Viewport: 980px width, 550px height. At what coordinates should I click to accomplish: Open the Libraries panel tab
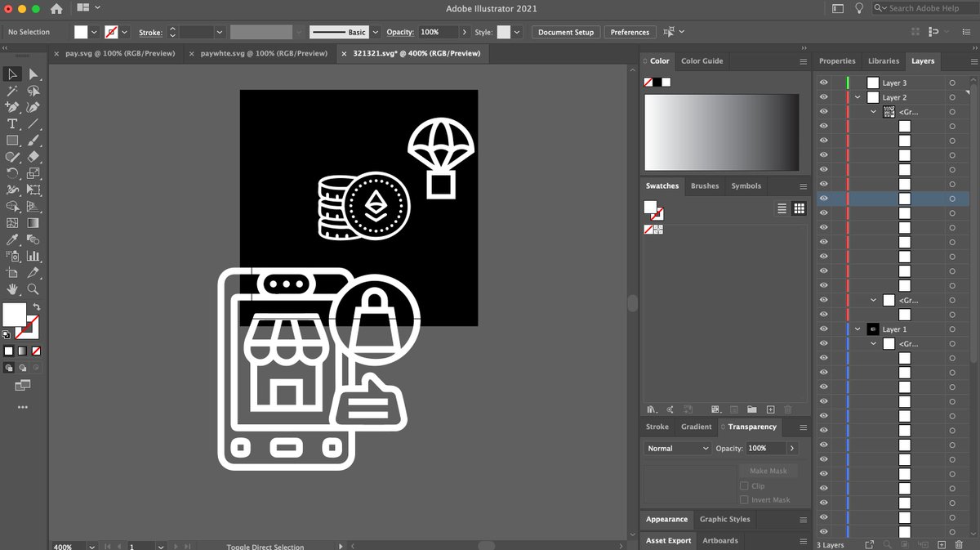[x=883, y=60]
